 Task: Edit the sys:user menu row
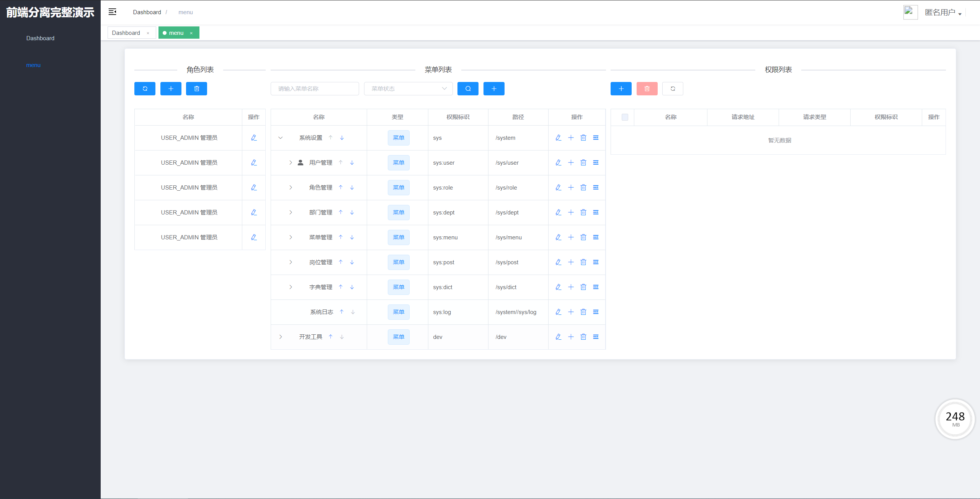pos(558,162)
